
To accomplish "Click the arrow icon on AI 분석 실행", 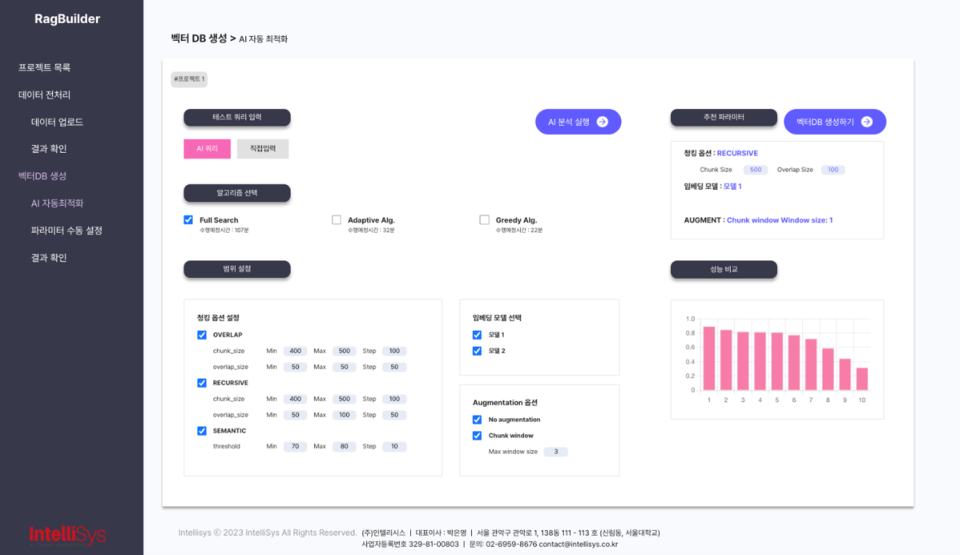I will [602, 122].
